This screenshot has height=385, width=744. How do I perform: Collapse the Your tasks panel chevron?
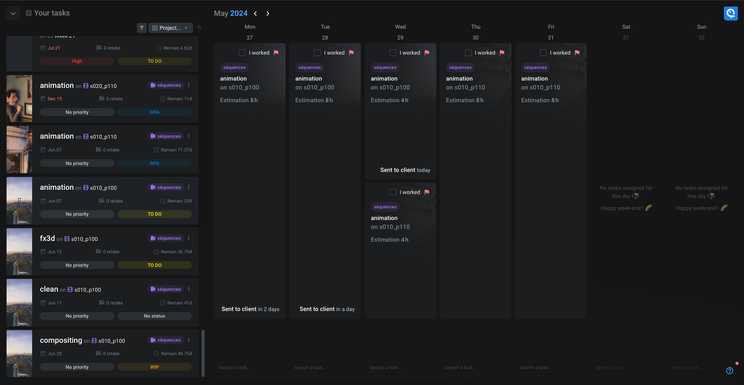pyautogui.click(x=13, y=13)
